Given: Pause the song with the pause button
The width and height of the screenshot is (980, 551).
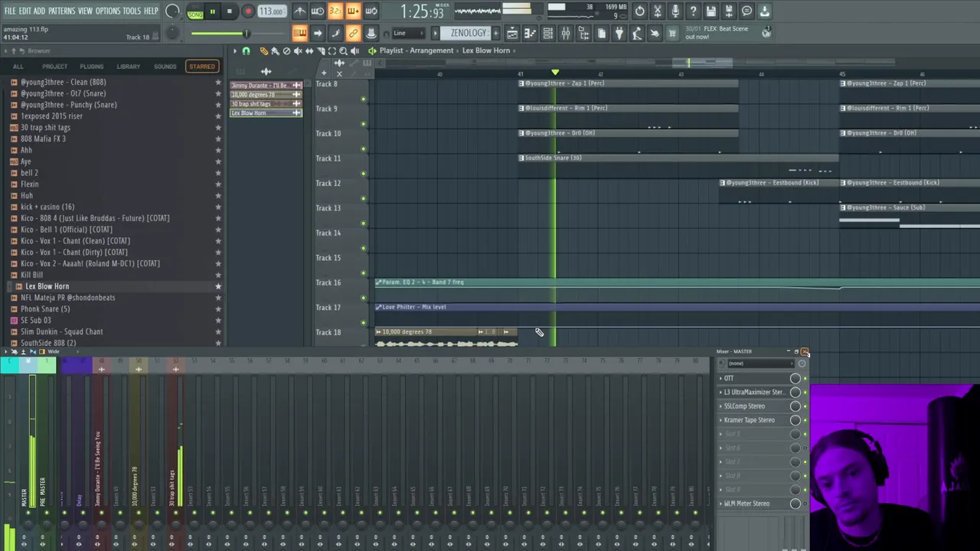Looking at the screenshot, I should point(213,11).
